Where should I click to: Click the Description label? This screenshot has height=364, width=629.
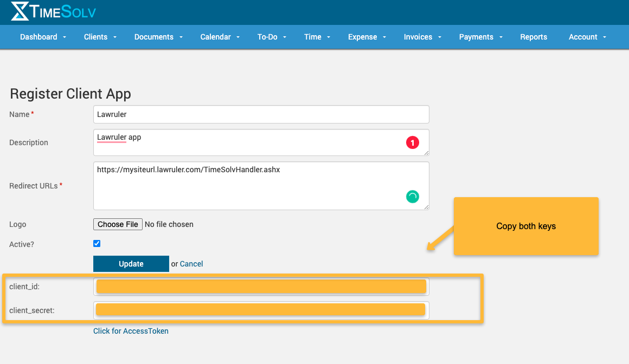tap(29, 142)
